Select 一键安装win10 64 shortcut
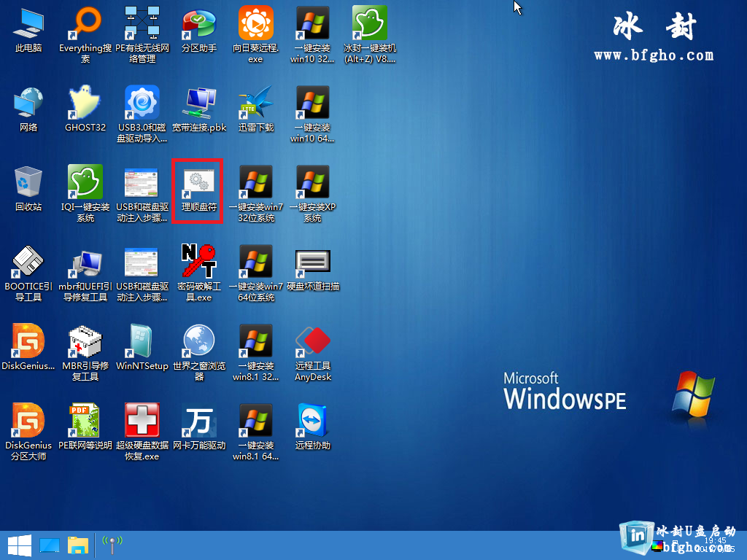The height and width of the screenshot is (560, 747). coord(312,114)
